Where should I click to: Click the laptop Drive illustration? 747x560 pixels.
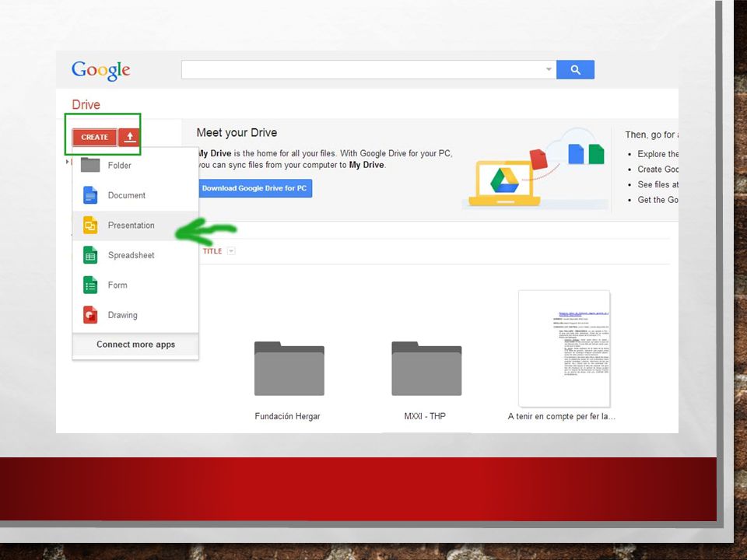[x=504, y=184]
